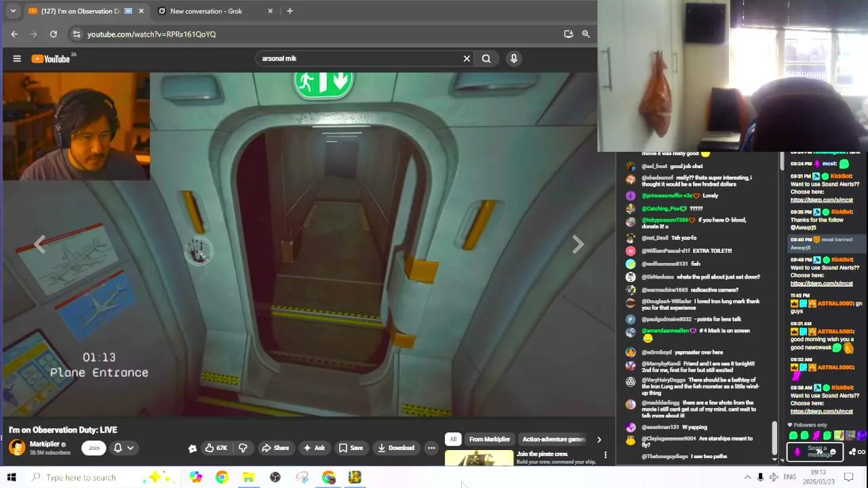Run the search with the magnifier button
The image size is (868, 488).
pos(486,59)
